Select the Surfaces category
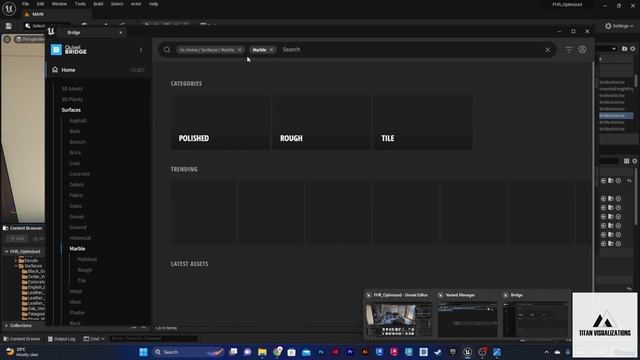The width and height of the screenshot is (640, 360). coord(71,110)
